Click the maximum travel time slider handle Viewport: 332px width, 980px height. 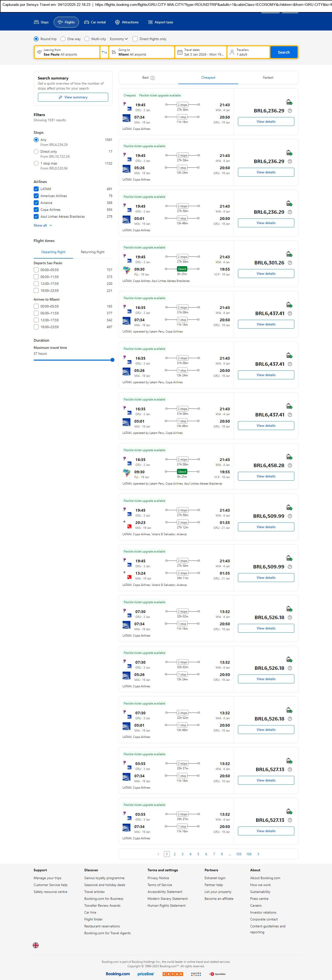112,360
